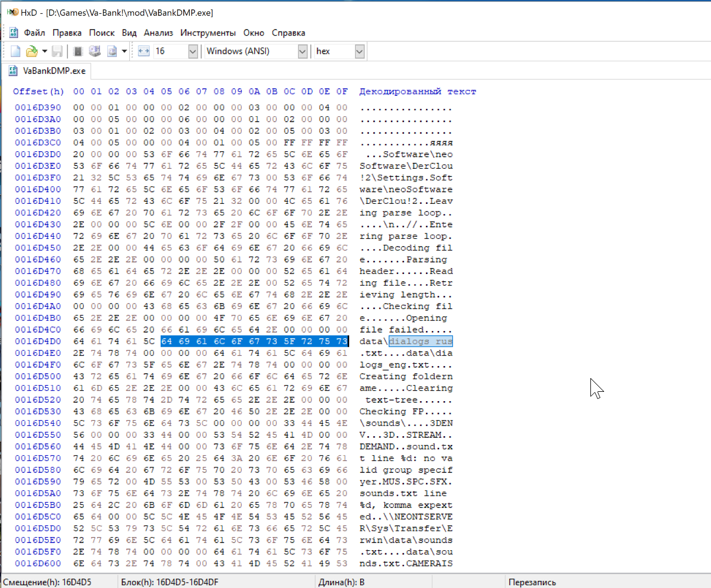The image size is (711, 588).
Task: Click decoded text Creating foldern
Action: (x=406, y=376)
